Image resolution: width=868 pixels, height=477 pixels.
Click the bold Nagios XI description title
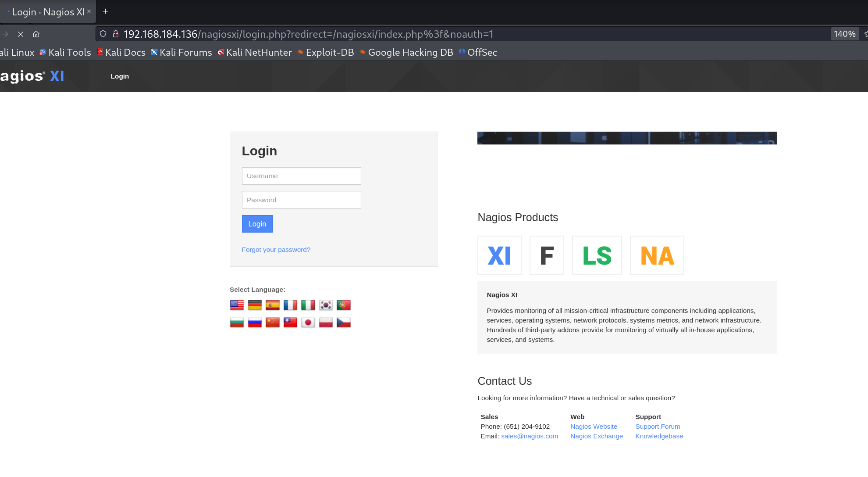click(502, 295)
